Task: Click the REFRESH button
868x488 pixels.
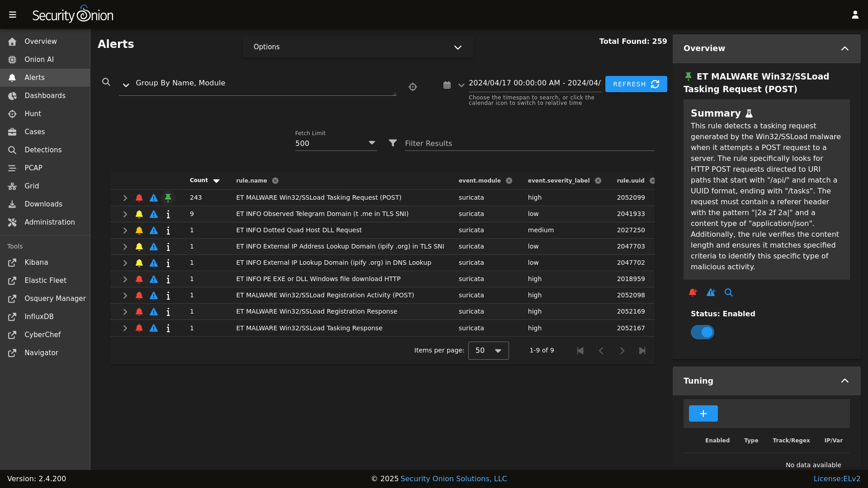Action: [x=636, y=84]
